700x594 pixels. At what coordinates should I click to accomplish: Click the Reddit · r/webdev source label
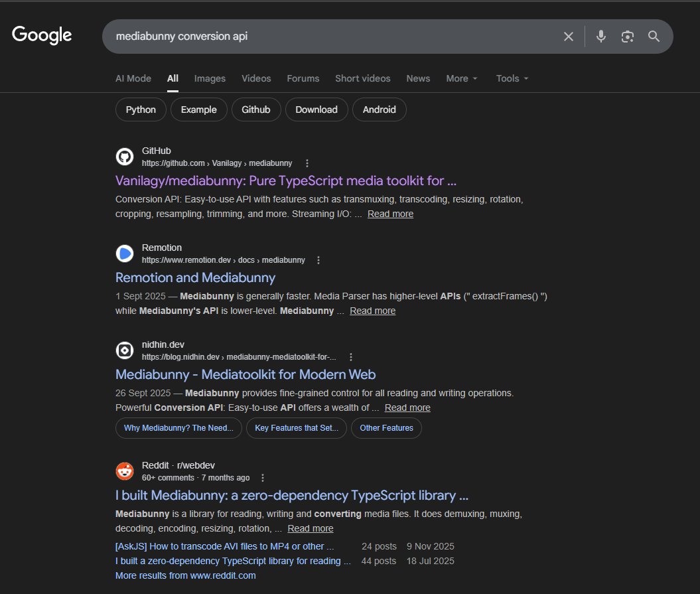coord(178,465)
